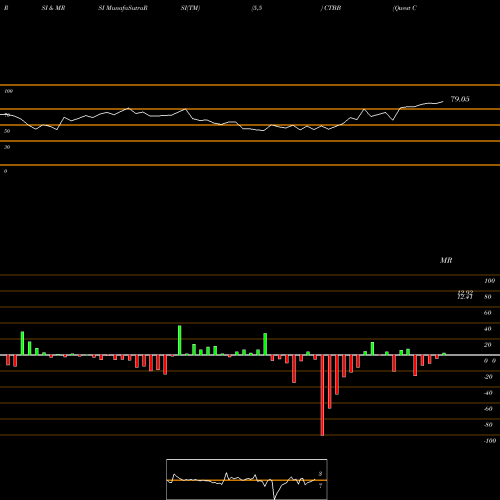Click the MR indicator label
Viewport: 500px width, 500px height.
pos(446,260)
